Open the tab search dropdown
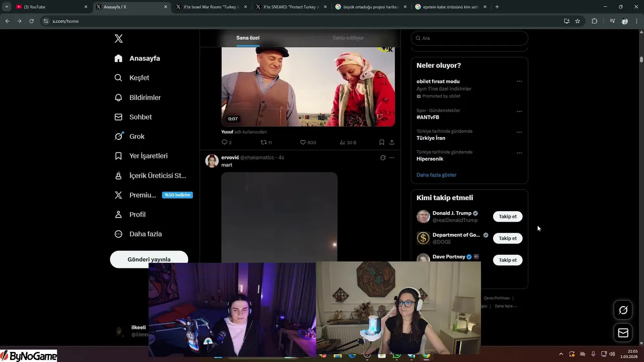The height and width of the screenshot is (362, 644). tap(7, 7)
